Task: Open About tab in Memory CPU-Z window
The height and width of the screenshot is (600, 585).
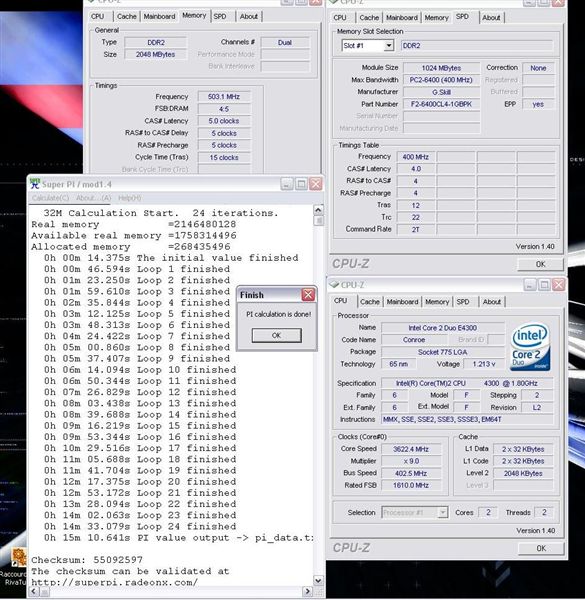Action: click(249, 16)
